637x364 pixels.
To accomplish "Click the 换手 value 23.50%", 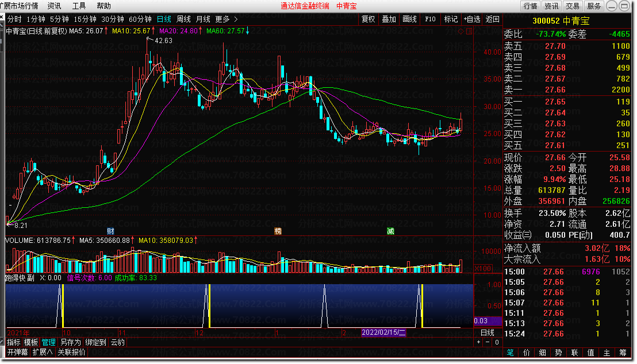I will 552,213.
